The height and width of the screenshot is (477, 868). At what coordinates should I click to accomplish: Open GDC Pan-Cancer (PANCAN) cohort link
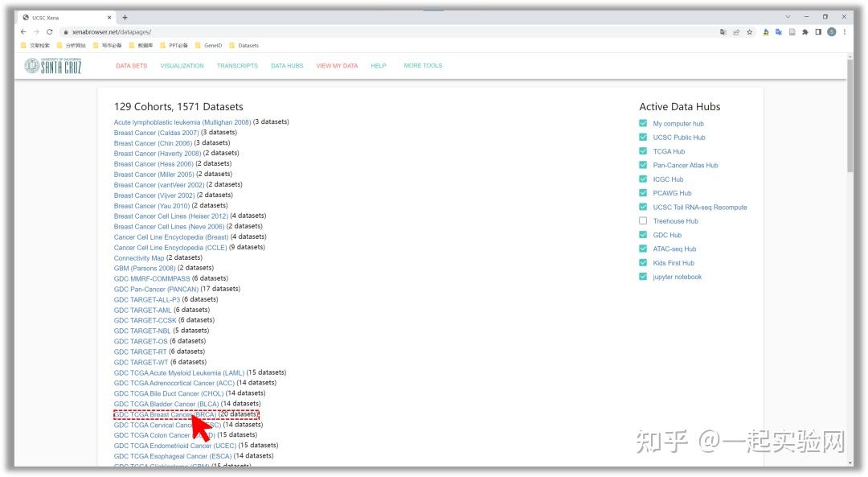[x=156, y=290]
